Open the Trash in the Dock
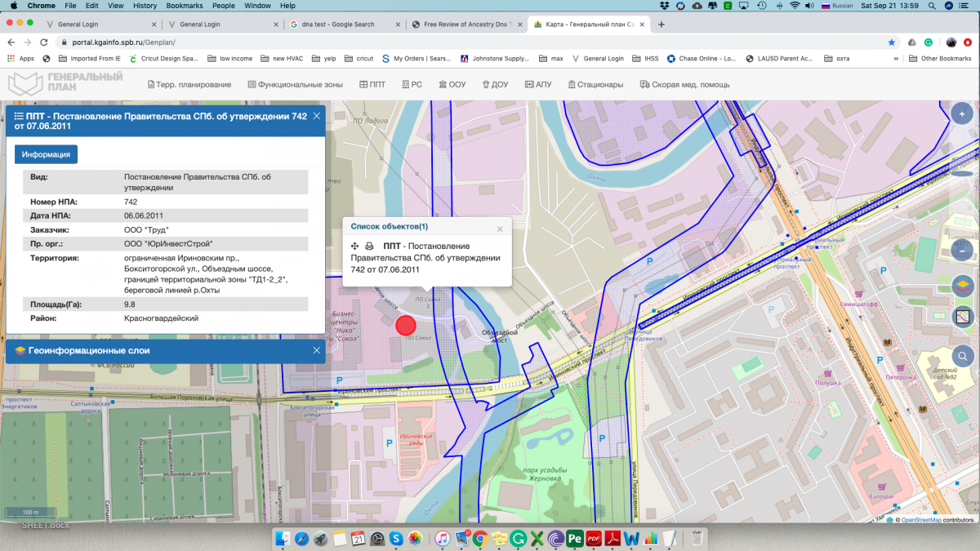Image resolution: width=980 pixels, height=551 pixels. [x=697, y=539]
